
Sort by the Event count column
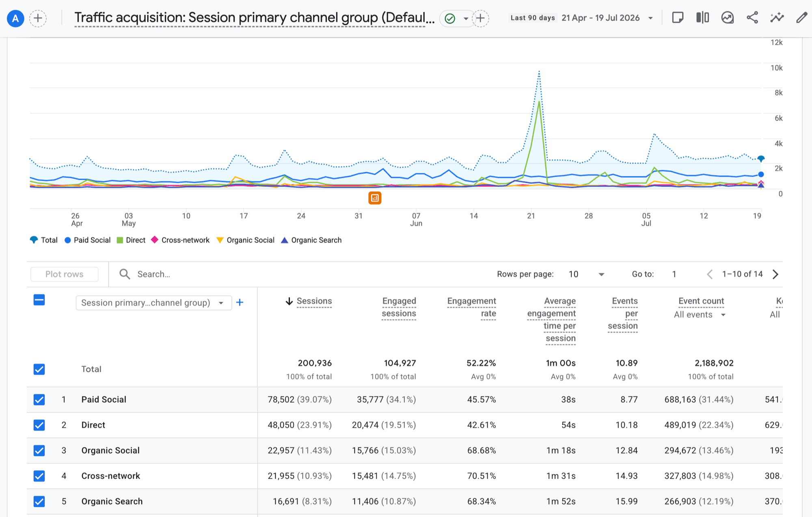tap(701, 301)
